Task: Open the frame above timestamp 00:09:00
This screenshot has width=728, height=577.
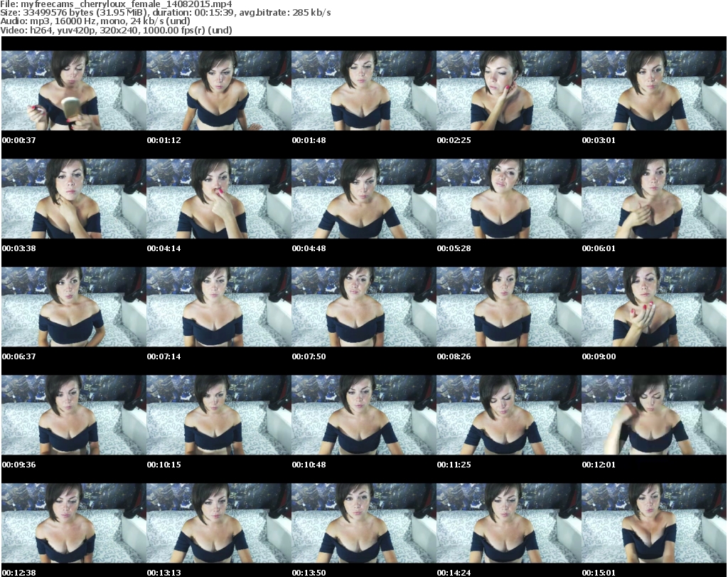Action: pos(654,307)
